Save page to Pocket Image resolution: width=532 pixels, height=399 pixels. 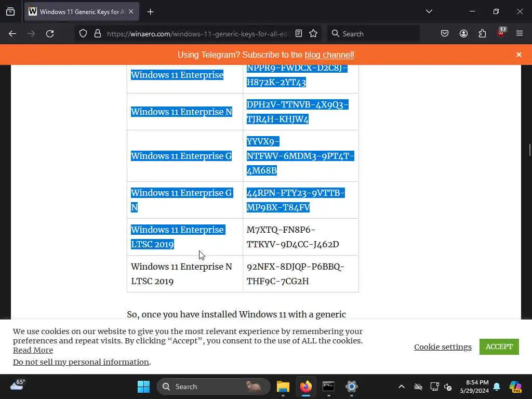(445, 34)
